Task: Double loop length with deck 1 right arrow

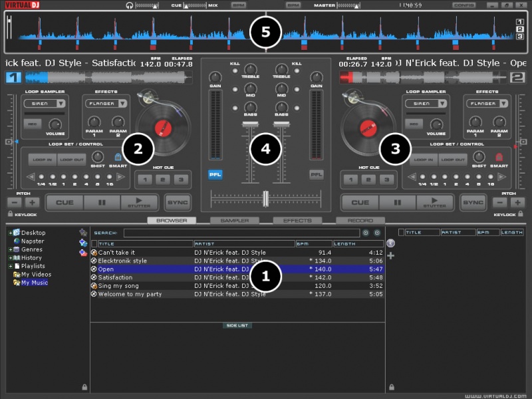Action: pos(120,177)
